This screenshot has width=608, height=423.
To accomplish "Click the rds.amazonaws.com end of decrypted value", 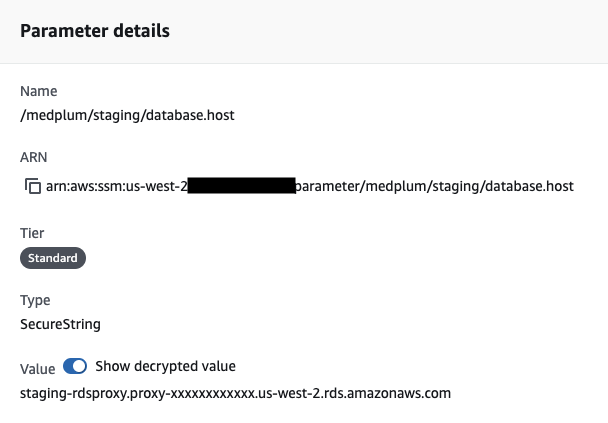I will point(397,394).
